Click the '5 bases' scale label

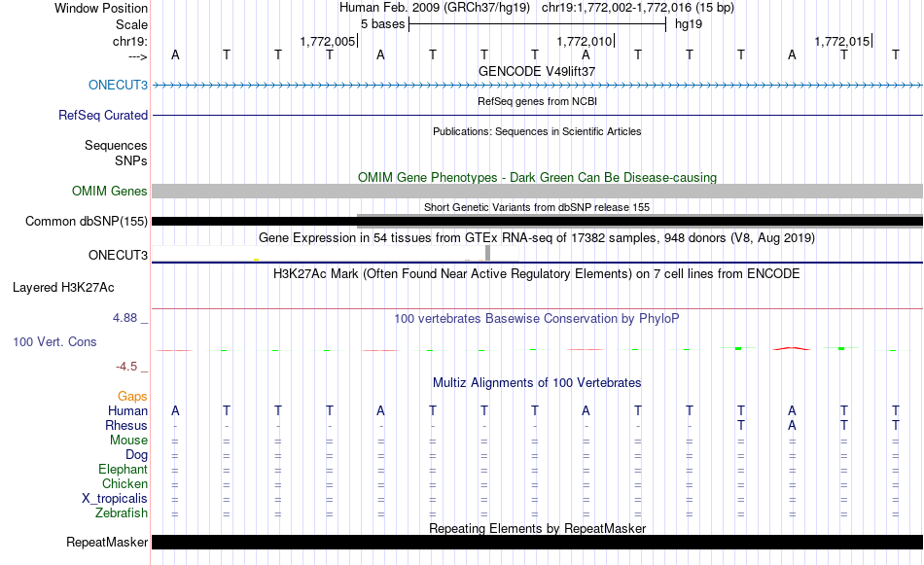click(x=383, y=24)
